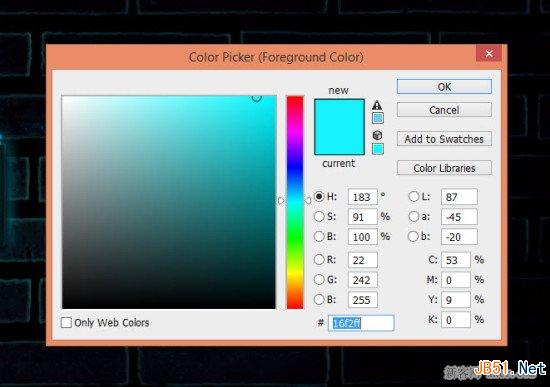Screen dimensions: 550x387
Task: Click the vertical rainbow hue slider
Action: pyautogui.click(x=295, y=202)
